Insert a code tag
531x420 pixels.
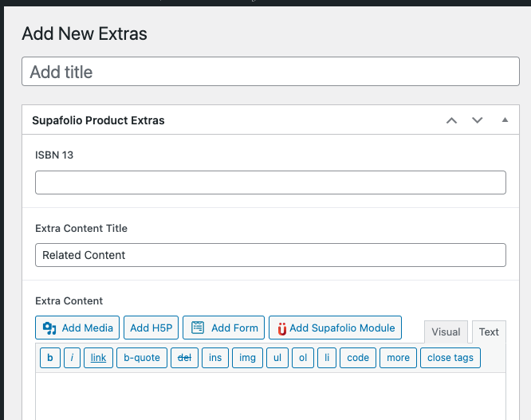click(x=358, y=358)
